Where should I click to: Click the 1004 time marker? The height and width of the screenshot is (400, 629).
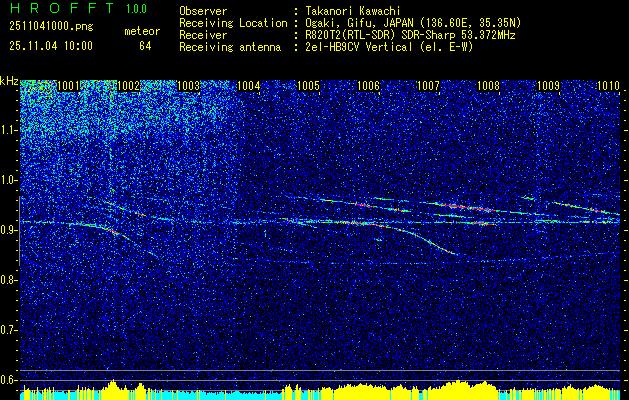(x=249, y=86)
